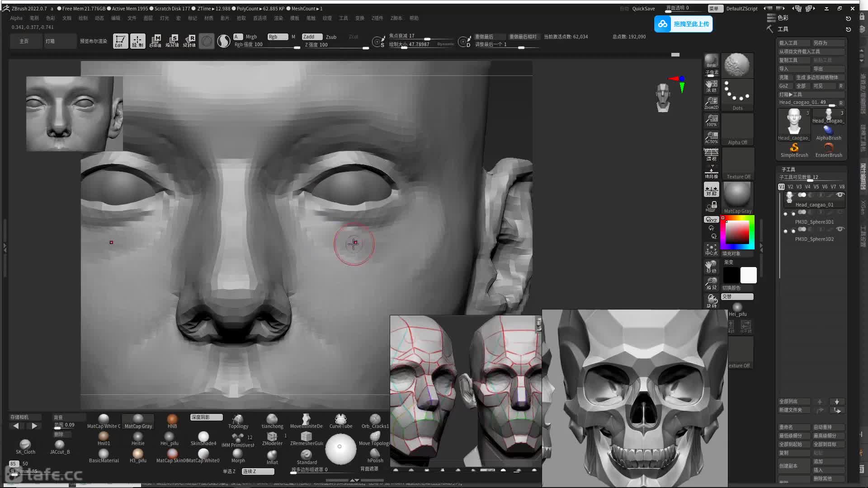
Task: Toggle the XYZ rotation mode
Action: click(x=711, y=220)
